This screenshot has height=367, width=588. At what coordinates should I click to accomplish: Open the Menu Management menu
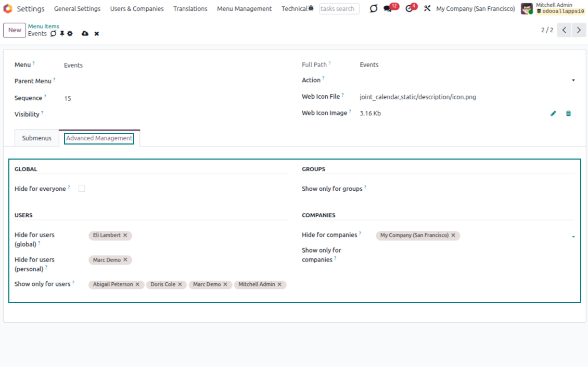pyautogui.click(x=244, y=9)
